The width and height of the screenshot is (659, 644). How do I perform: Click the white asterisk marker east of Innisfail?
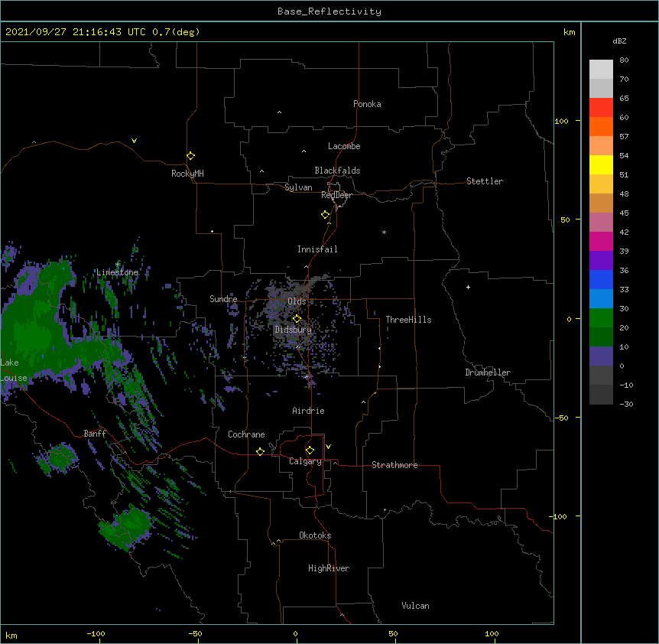[384, 232]
